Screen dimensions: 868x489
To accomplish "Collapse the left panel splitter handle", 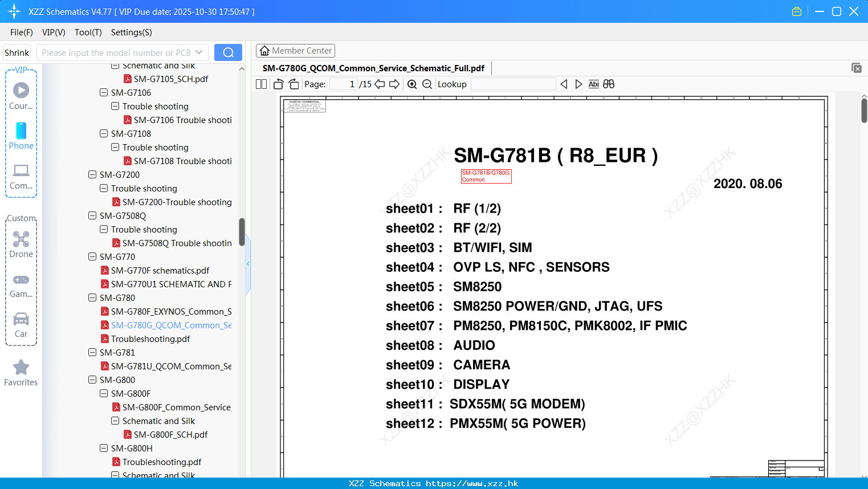I will [248, 263].
